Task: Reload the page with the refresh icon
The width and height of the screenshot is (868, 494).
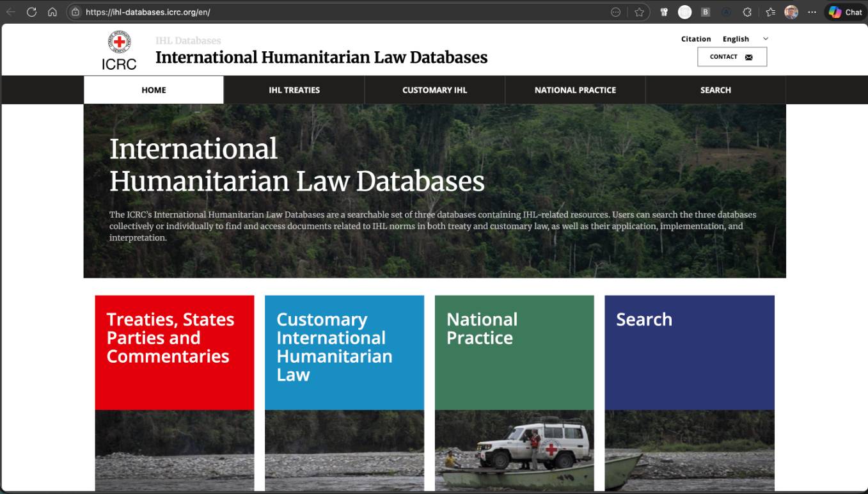Action: 31,12
